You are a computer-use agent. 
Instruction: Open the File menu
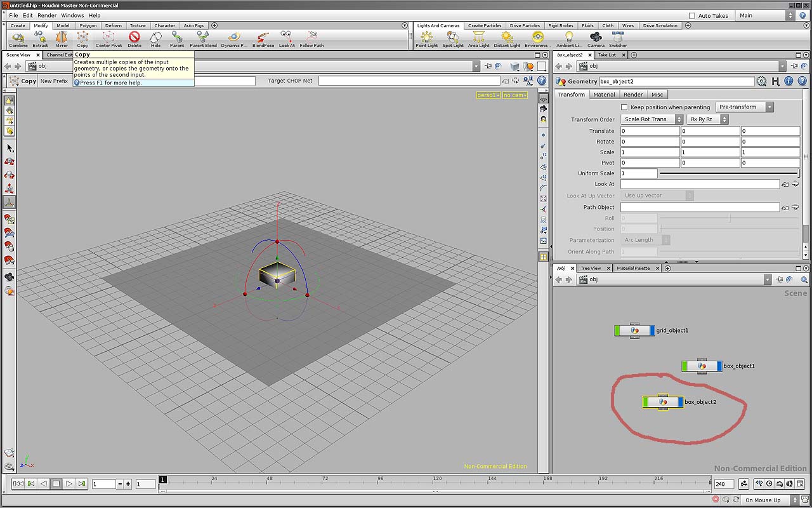click(x=13, y=15)
